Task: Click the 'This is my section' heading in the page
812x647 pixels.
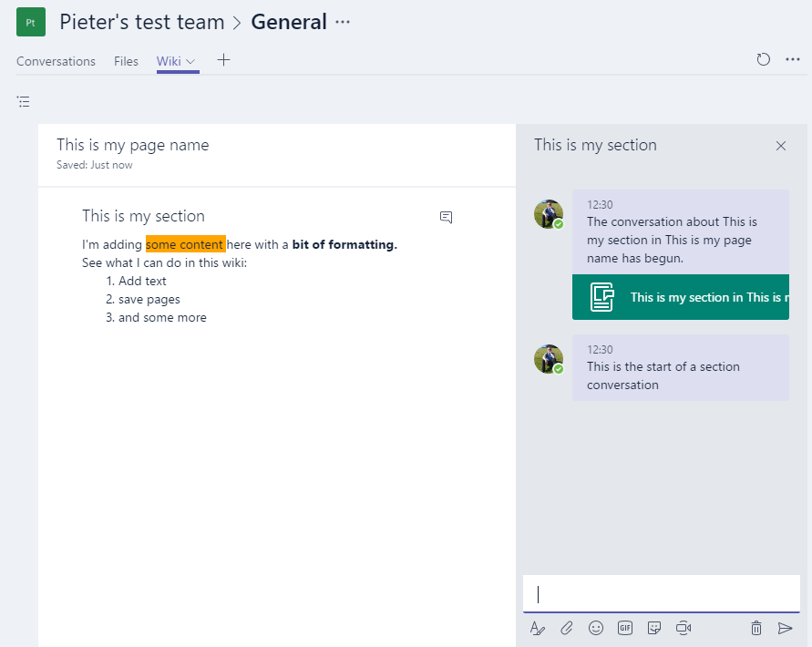Action: 143,215
